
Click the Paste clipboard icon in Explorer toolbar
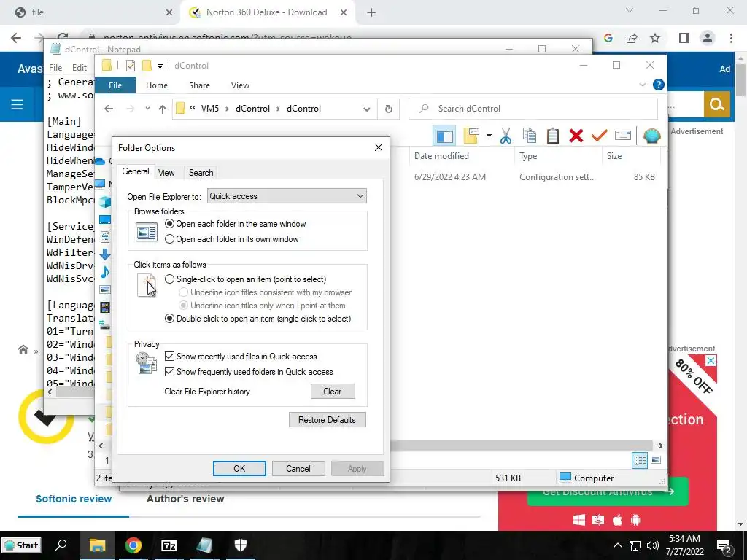[x=553, y=136]
